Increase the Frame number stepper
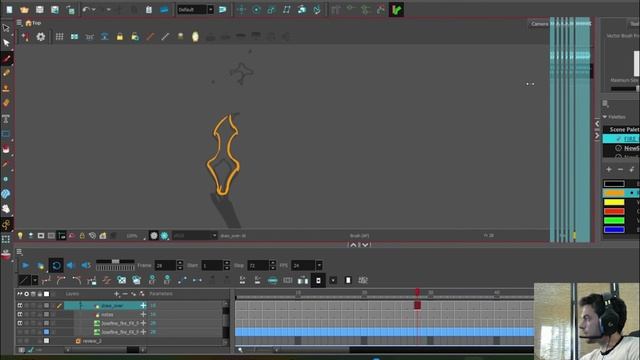Viewport: 640px width, 360px height. (x=180, y=263)
